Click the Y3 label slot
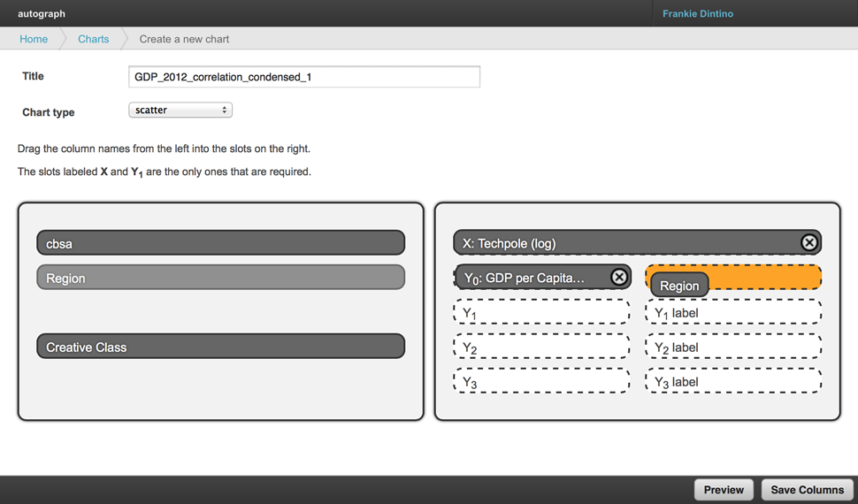 tap(733, 381)
